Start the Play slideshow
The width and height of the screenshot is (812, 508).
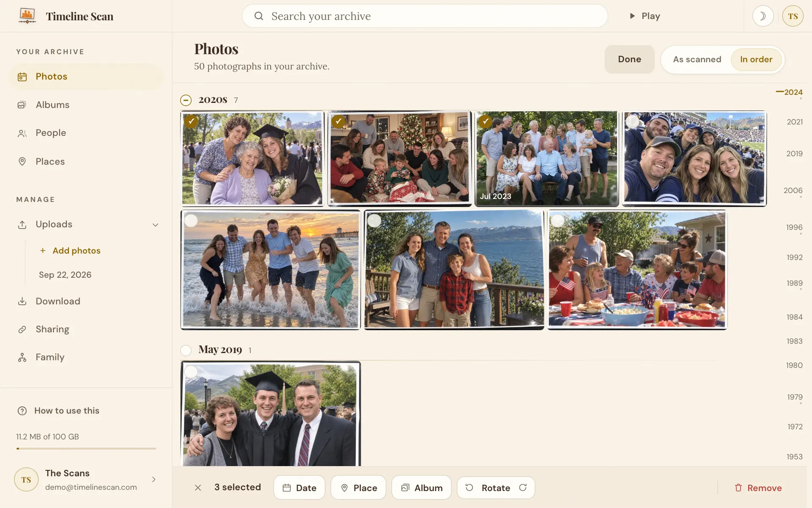[x=645, y=16]
